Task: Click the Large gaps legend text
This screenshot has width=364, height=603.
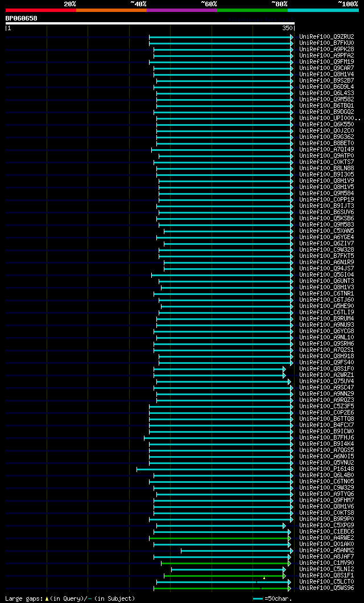Action: (71, 599)
